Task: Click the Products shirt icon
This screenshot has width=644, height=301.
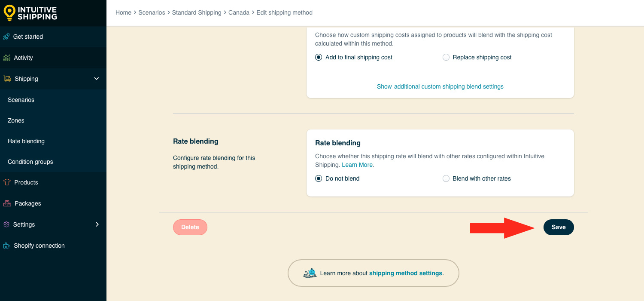Action: tap(7, 182)
